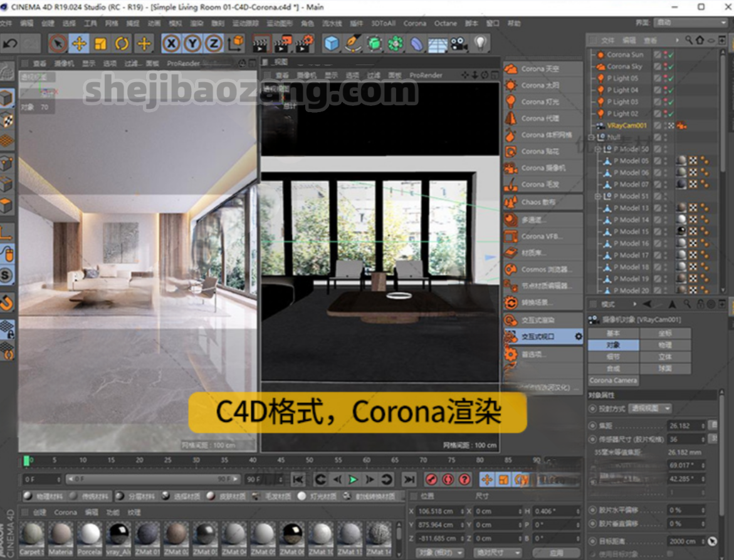Toggle the Y axis lock icon
This screenshot has height=560, width=734.
pyautogui.click(x=192, y=43)
